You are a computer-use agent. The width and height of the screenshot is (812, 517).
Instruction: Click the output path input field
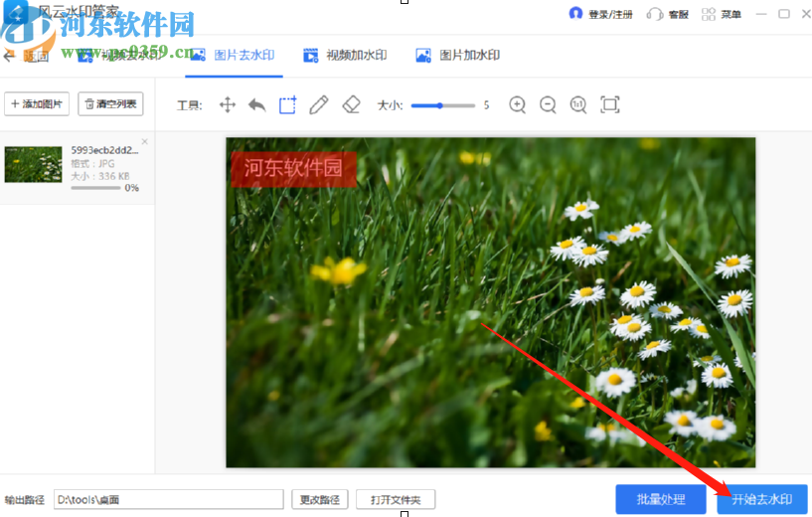point(168,499)
